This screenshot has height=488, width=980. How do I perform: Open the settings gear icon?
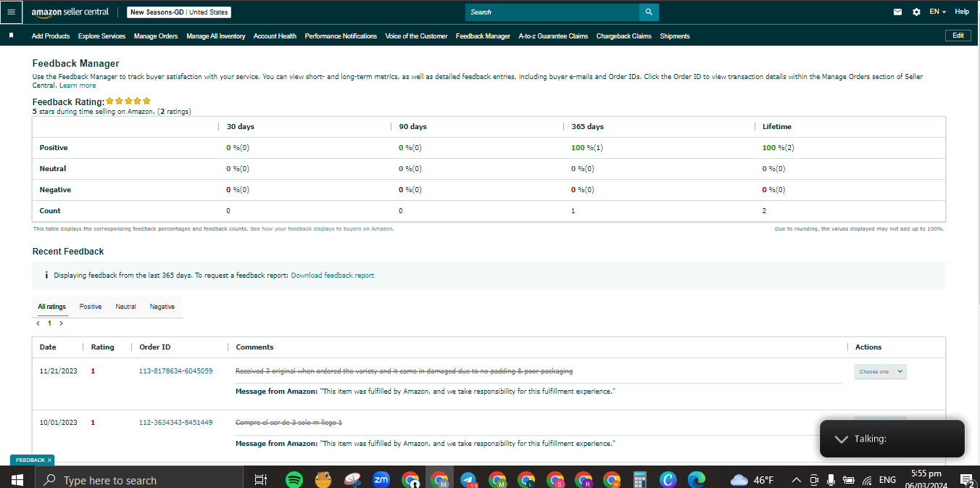click(916, 12)
